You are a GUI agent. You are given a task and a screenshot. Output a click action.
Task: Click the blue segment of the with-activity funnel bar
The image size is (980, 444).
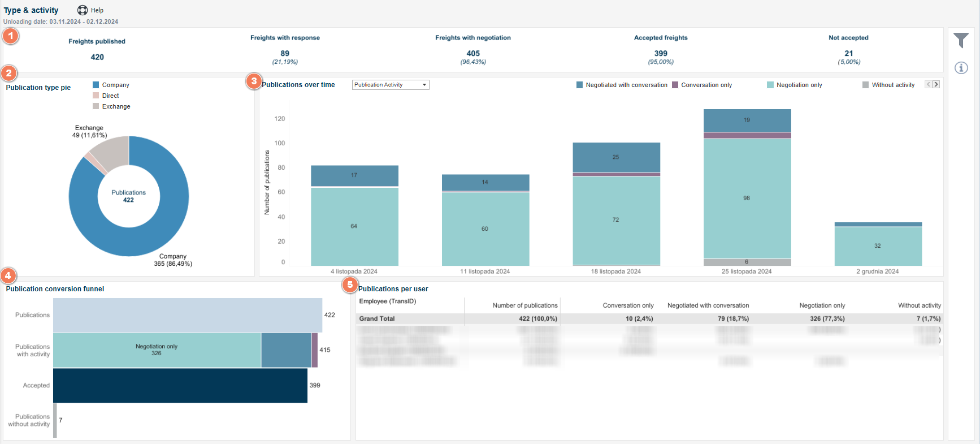pyautogui.click(x=286, y=350)
